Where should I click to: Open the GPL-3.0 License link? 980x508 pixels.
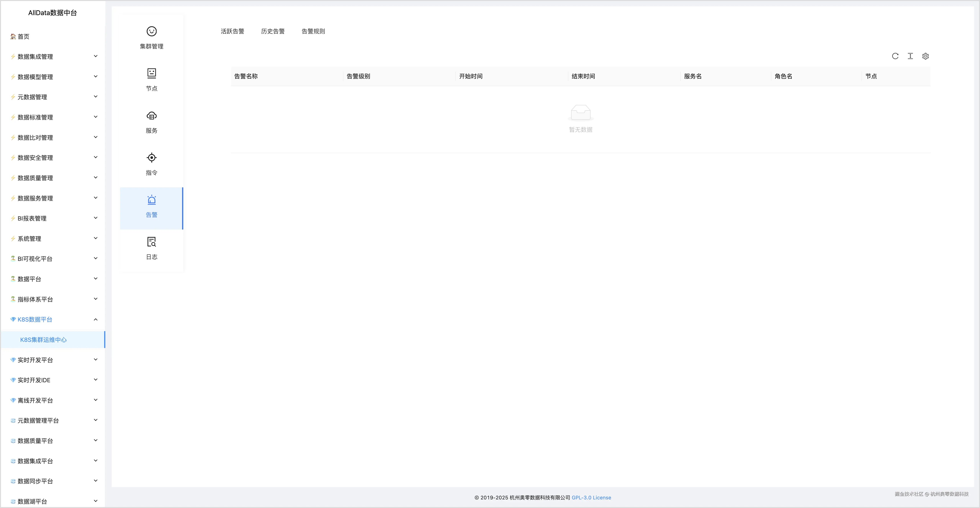[x=591, y=497]
